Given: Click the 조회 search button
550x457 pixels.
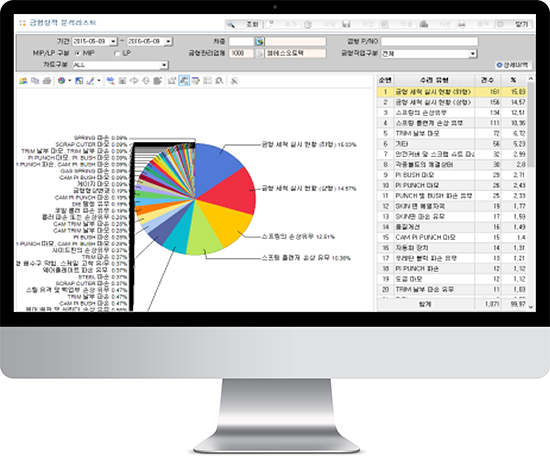Looking at the screenshot, I should click(x=244, y=24).
